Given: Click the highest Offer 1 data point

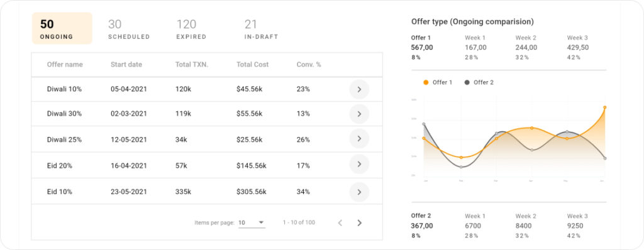Looking at the screenshot, I should pyautogui.click(x=604, y=107).
